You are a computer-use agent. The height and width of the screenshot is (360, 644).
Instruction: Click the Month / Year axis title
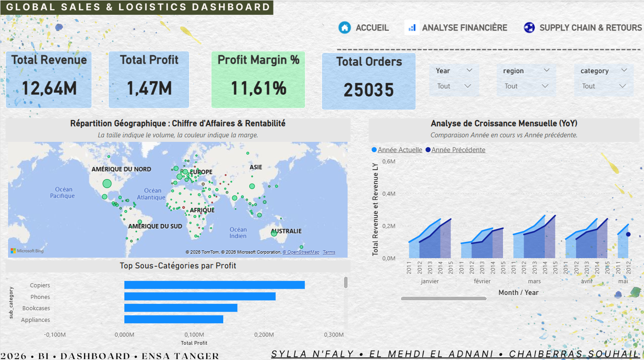[x=518, y=293]
